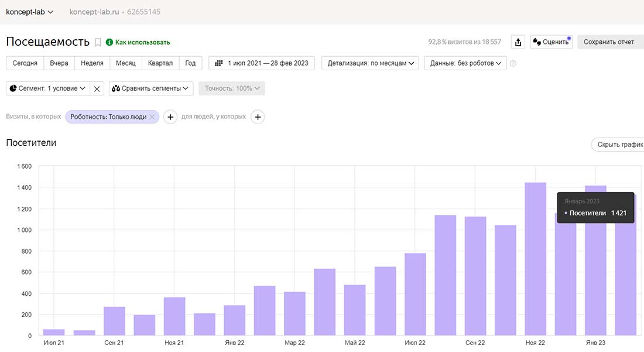Click the export share icon
644x352 pixels.
pos(518,42)
